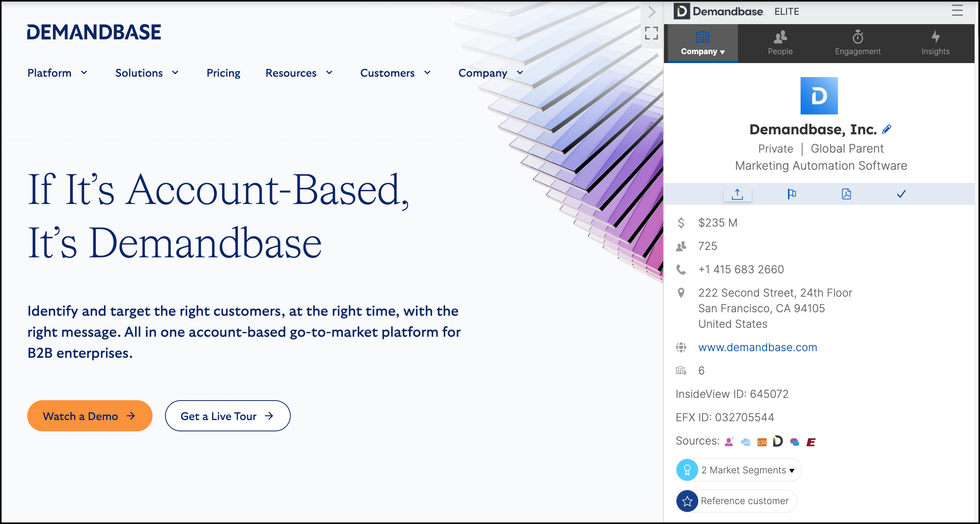The image size is (980, 524).
Task: Click the Market Segments ribbon badge icon
Action: [687, 470]
